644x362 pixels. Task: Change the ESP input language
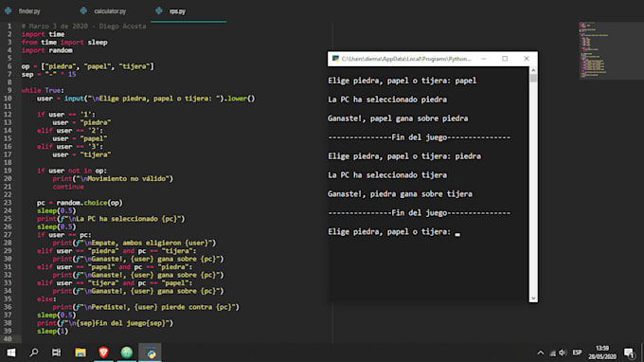pyautogui.click(x=577, y=353)
